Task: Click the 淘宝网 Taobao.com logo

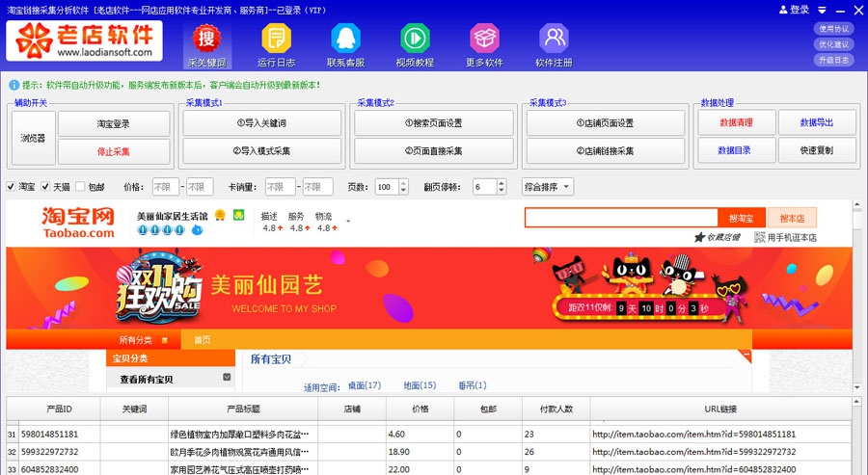Action: point(79,223)
